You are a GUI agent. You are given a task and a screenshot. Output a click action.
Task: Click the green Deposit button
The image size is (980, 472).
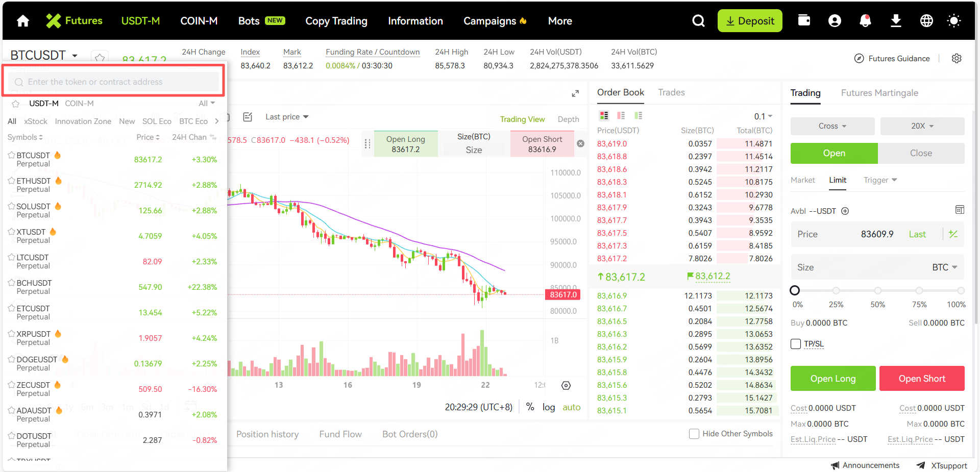(749, 21)
